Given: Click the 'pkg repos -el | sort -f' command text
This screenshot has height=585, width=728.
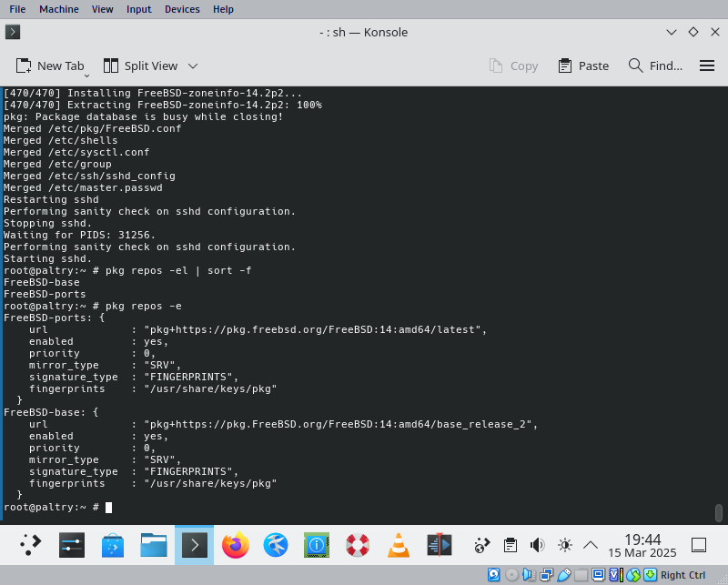Looking at the screenshot, I should (x=178, y=270).
